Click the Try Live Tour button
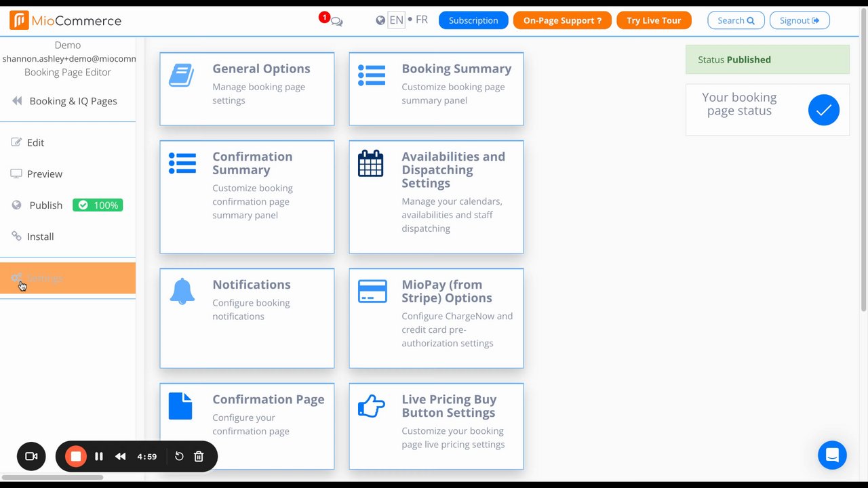Image resolution: width=868 pixels, height=488 pixels. tap(654, 20)
